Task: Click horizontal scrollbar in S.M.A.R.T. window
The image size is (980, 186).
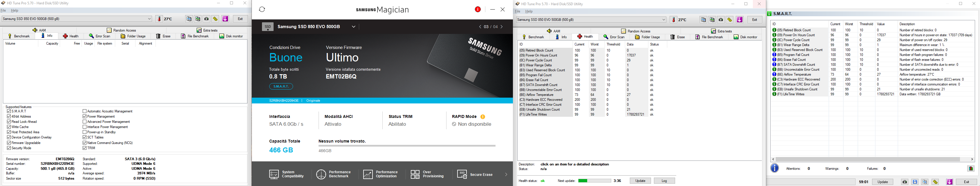Action: pos(868,159)
